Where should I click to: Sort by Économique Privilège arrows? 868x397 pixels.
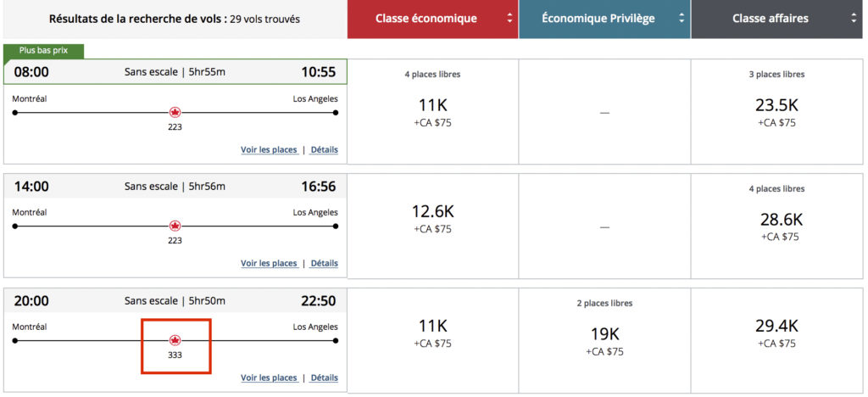point(681,19)
